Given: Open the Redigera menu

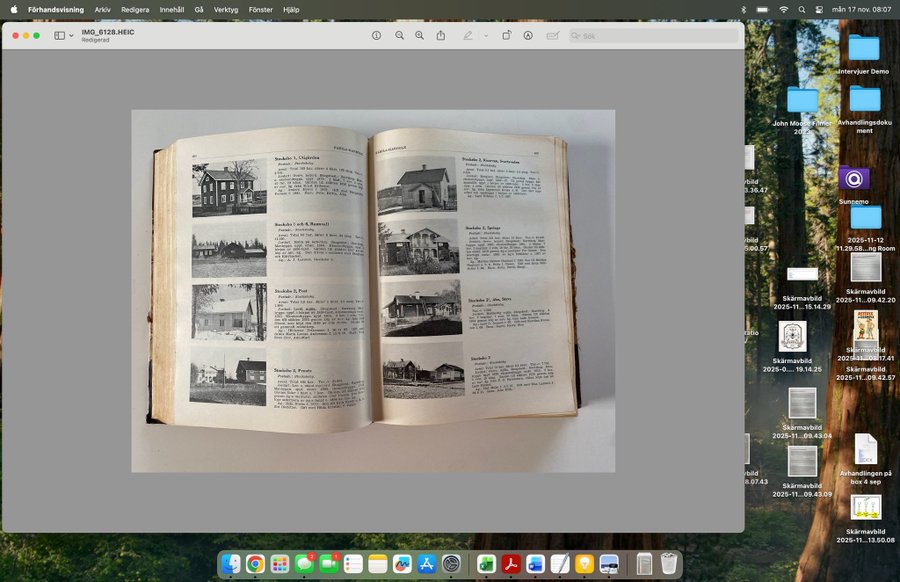Looking at the screenshot, I should click(135, 9).
